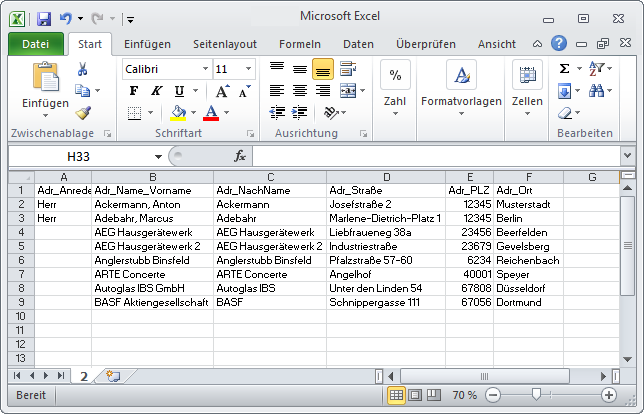This screenshot has width=644, height=414.
Task: Select sheet tab 2
Action: 84,376
